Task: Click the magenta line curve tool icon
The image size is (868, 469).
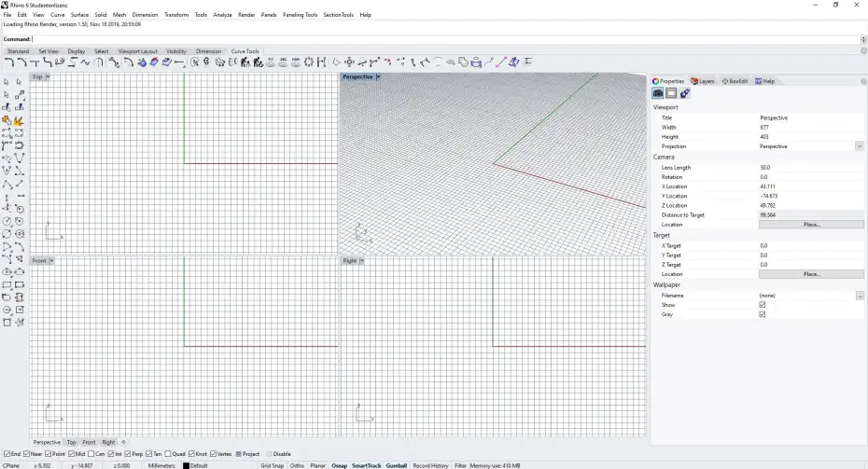Action: coord(501,62)
